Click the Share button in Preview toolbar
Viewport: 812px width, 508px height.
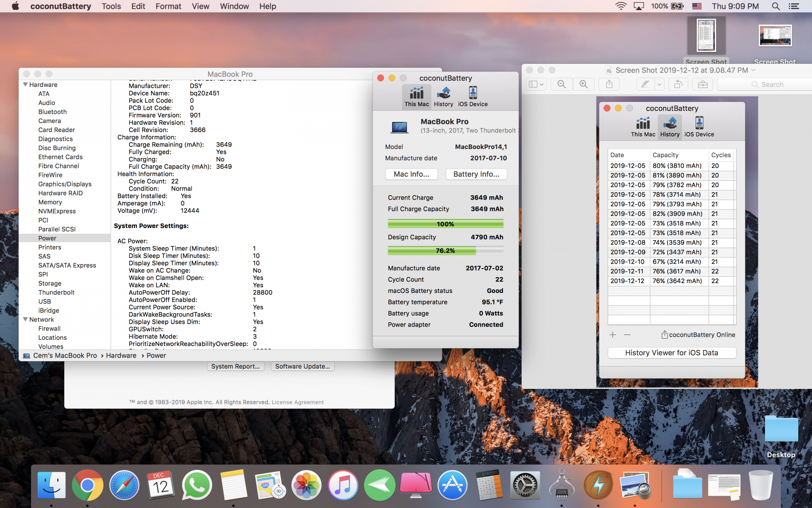click(x=609, y=84)
